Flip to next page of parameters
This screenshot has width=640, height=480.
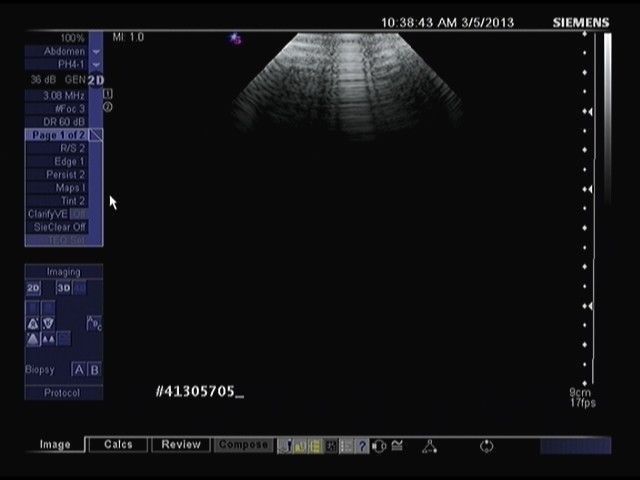pyautogui.click(x=96, y=134)
